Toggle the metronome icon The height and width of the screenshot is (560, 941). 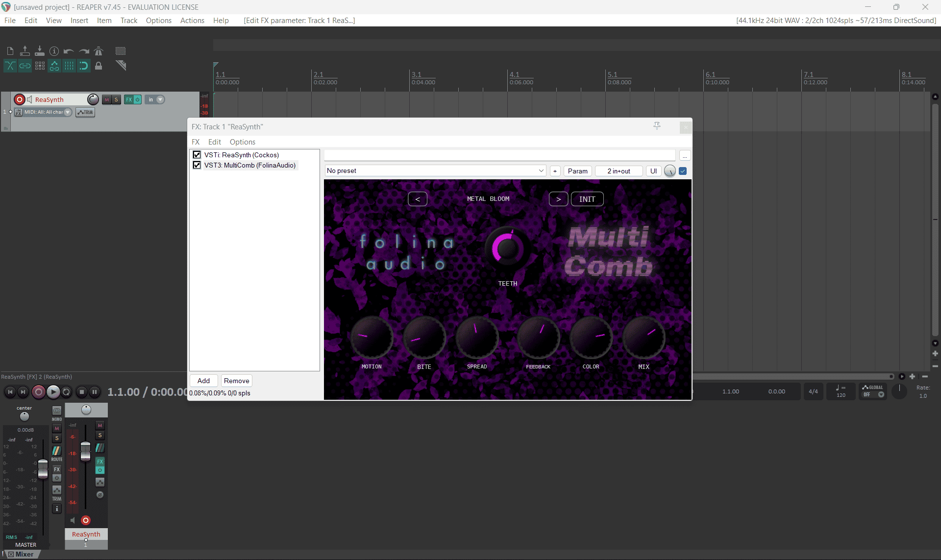[99, 51]
